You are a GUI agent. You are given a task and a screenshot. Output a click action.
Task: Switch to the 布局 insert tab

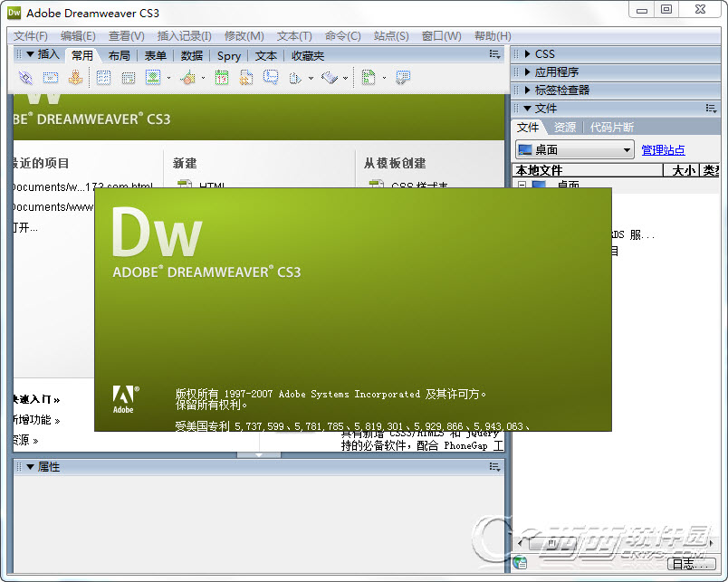click(x=119, y=56)
